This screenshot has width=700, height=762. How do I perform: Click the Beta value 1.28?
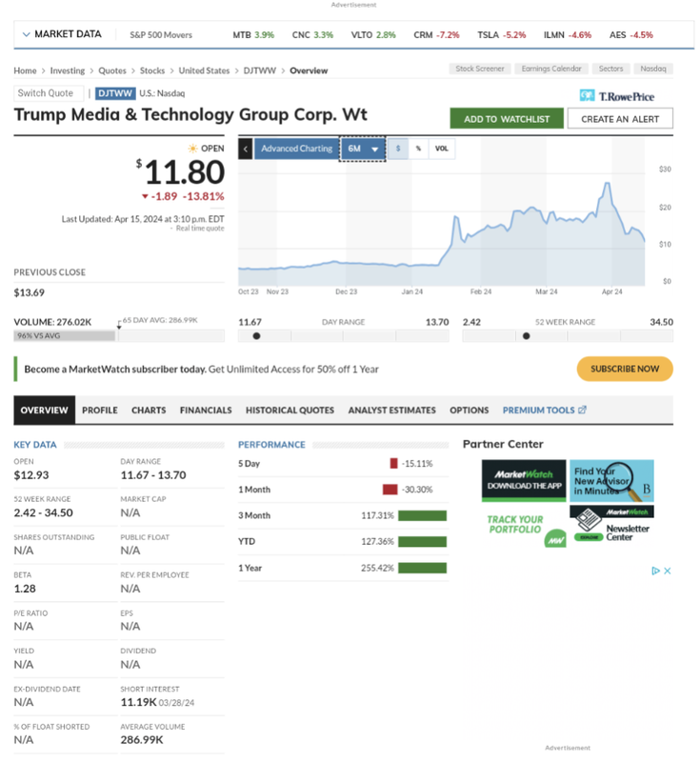(x=25, y=589)
